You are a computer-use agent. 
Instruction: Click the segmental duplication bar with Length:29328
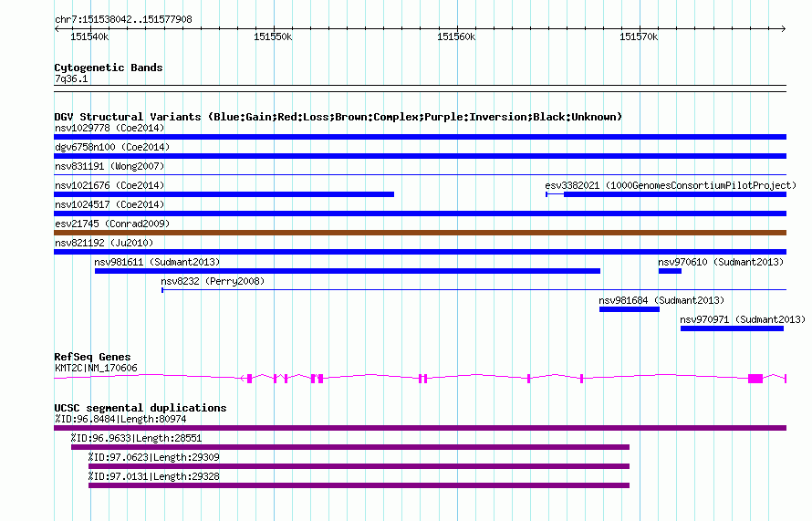coord(359,485)
